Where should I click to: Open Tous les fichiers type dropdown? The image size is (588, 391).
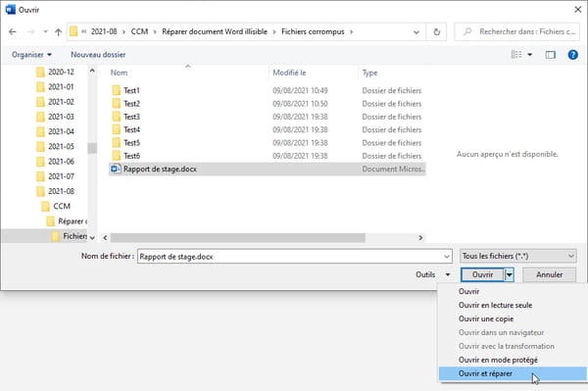517,256
